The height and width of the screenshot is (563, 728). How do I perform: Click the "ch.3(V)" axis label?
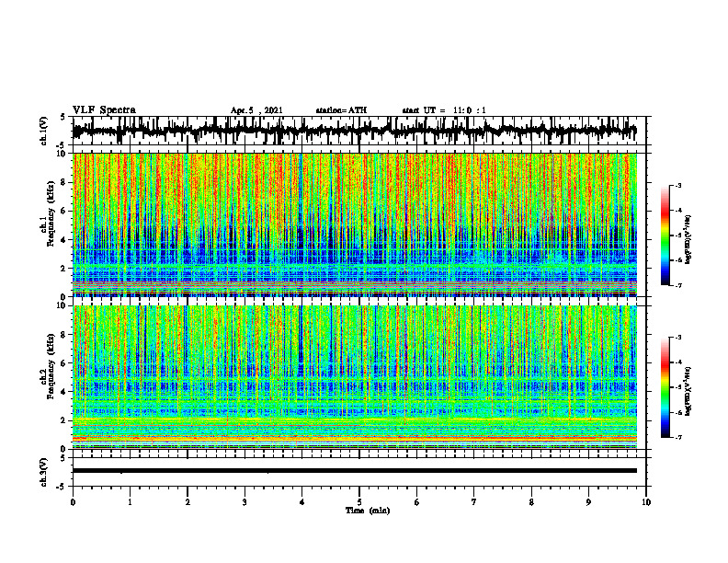[44, 472]
